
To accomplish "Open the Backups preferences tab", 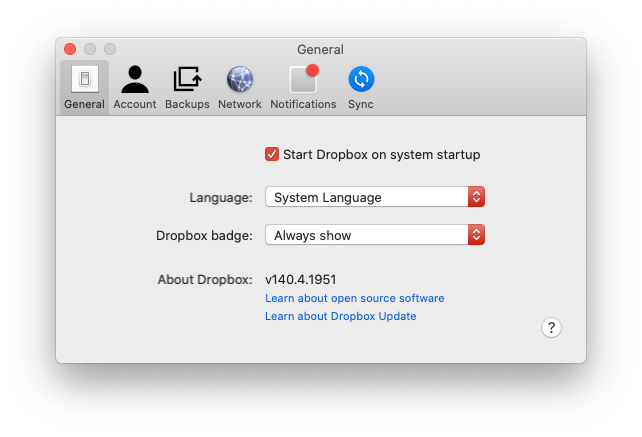I will click(x=187, y=87).
